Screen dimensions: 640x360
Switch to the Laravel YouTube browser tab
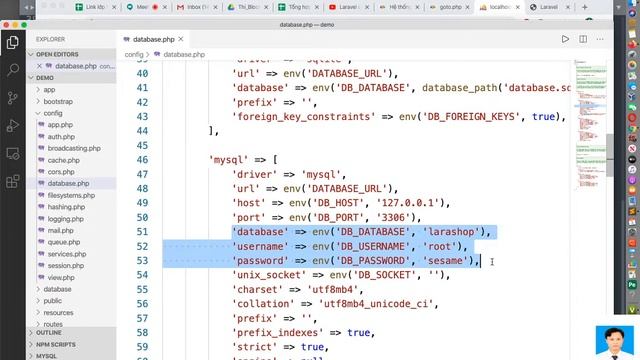(x=348, y=7)
